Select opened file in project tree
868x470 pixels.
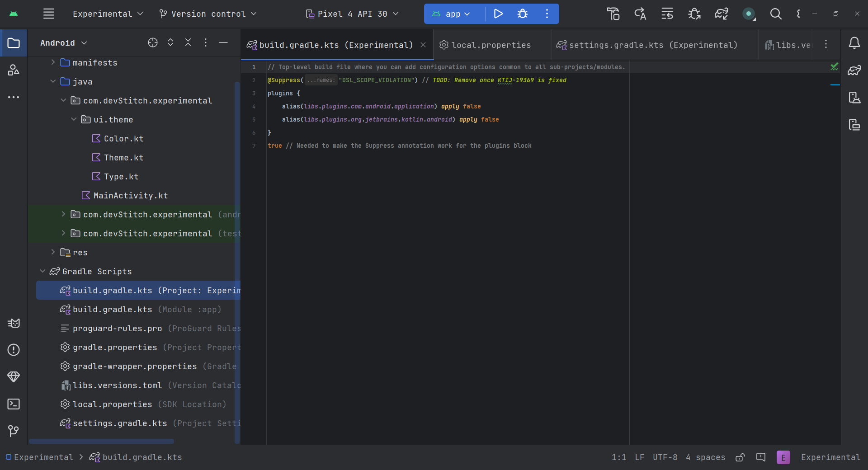pos(153,42)
